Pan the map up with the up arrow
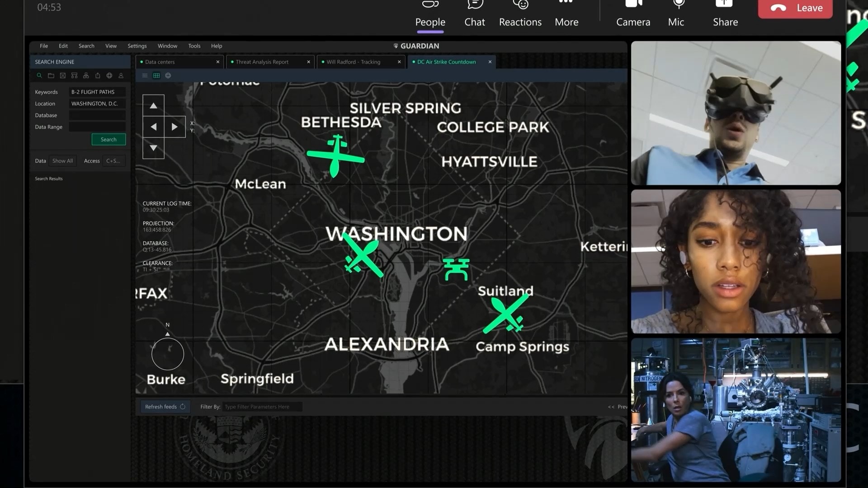This screenshot has height=488, width=868. [x=153, y=106]
